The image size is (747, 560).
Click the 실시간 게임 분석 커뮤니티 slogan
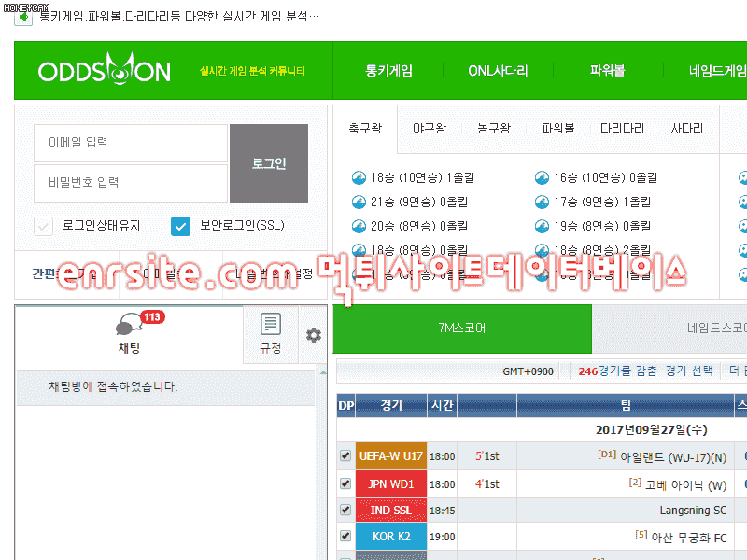[x=252, y=71]
